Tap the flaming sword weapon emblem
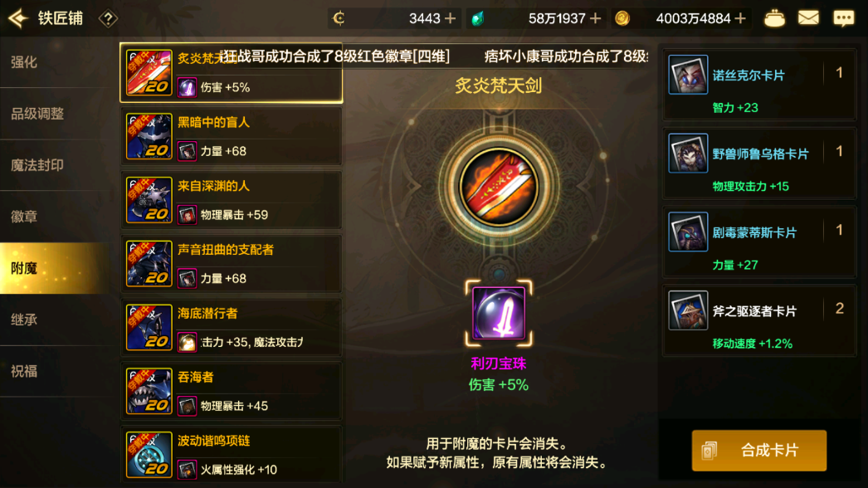Screen dimensions: 868x488 coord(498,187)
